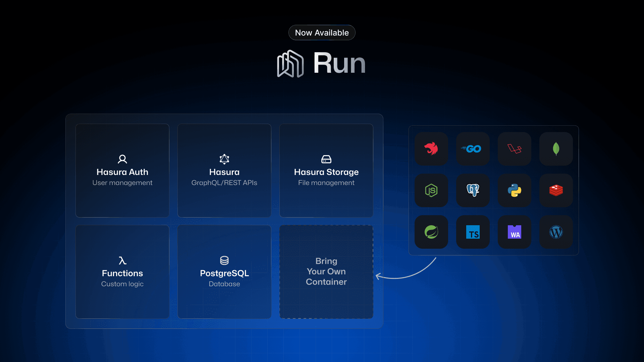
Task: Select the TypeScript TS icon
Action: pyautogui.click(x=473, y=232)
